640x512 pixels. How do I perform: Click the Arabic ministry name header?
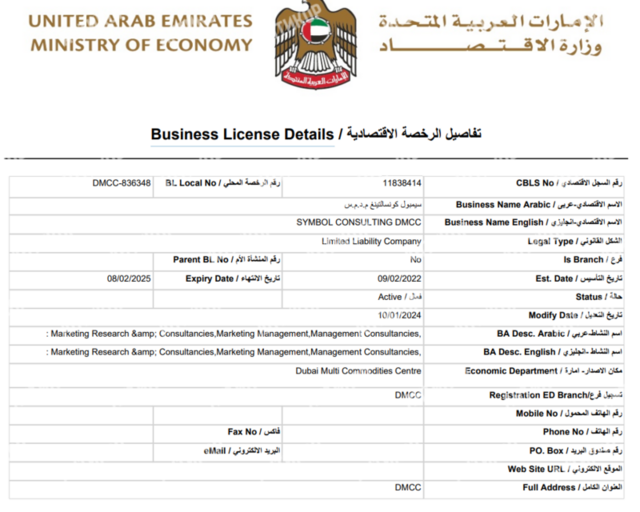(x=491, y=33)
